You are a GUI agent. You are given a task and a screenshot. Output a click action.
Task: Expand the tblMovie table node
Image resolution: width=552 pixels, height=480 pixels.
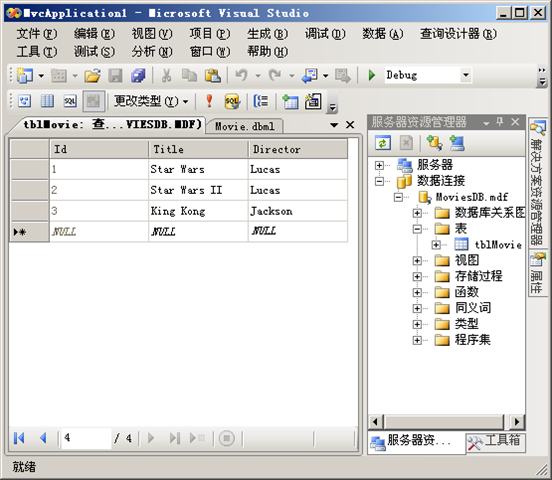coord(436,244)
